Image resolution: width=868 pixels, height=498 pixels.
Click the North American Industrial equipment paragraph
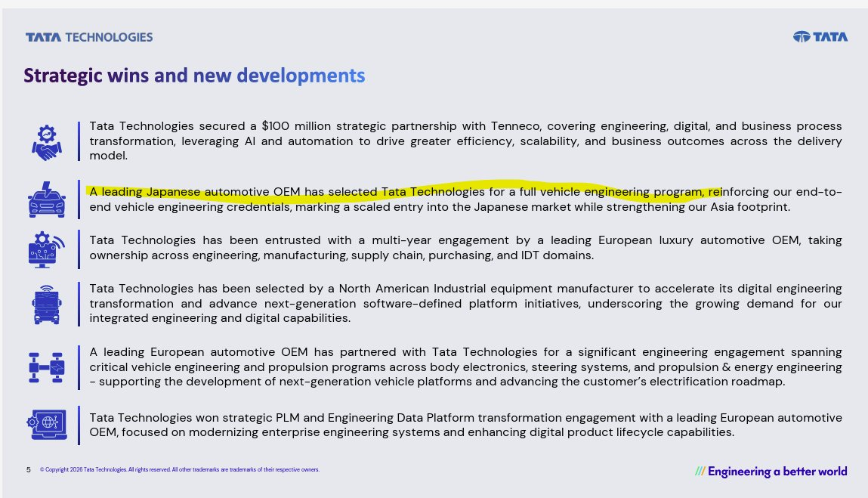[x=465, y=303]
